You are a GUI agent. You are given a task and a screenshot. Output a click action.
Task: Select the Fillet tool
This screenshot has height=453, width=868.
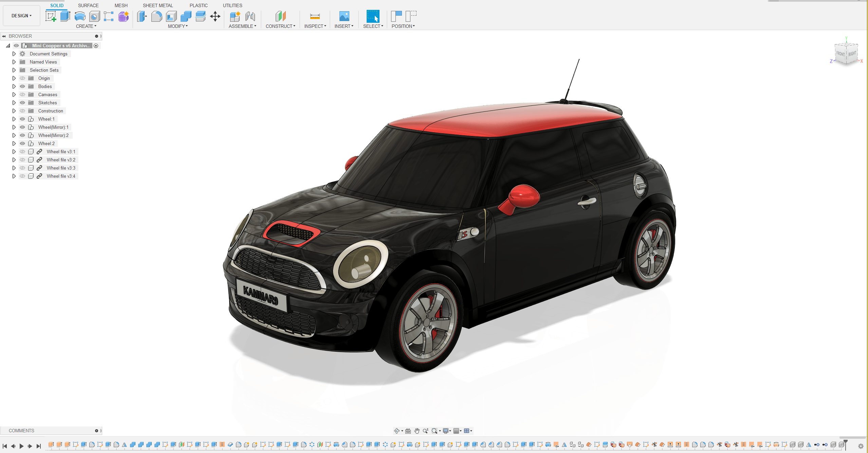tap(156, 16)
